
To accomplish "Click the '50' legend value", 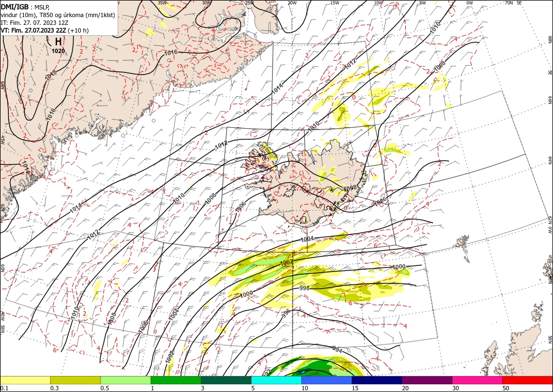I will (506, 388).
